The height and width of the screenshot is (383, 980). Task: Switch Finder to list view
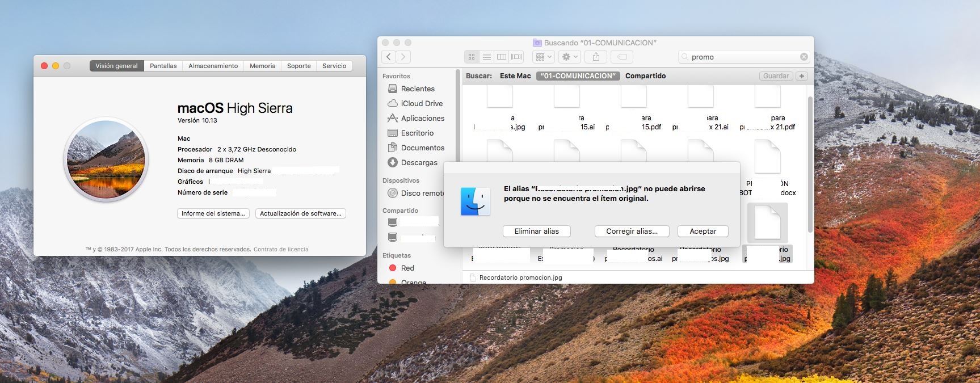tap(486, 57)
